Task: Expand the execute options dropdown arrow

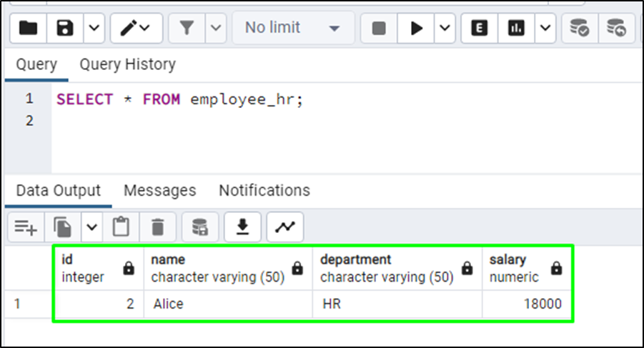Action: [x=445, y=28]
